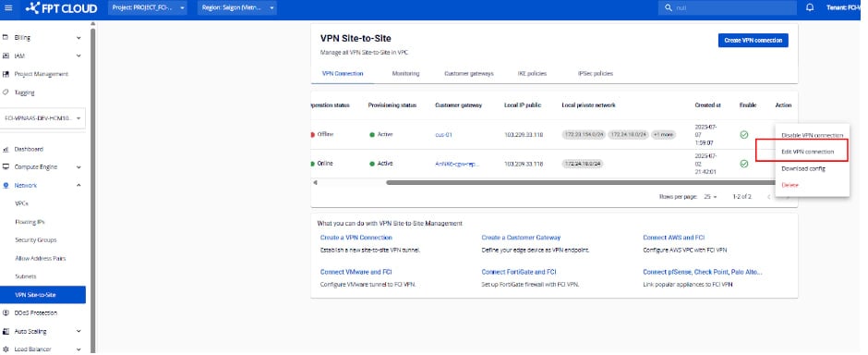Open the Rows per page dropdown
This screenshot has width=868, height=355.
click(710, 197)
